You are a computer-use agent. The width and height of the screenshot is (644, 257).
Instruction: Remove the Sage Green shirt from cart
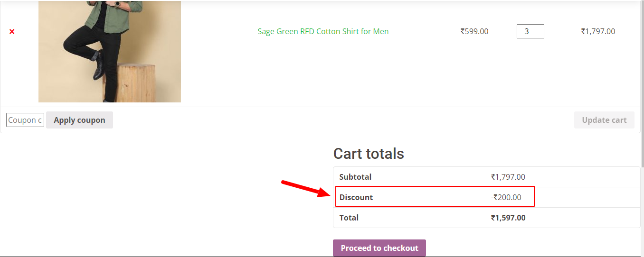pyautogui.click(x=12, y=32)
